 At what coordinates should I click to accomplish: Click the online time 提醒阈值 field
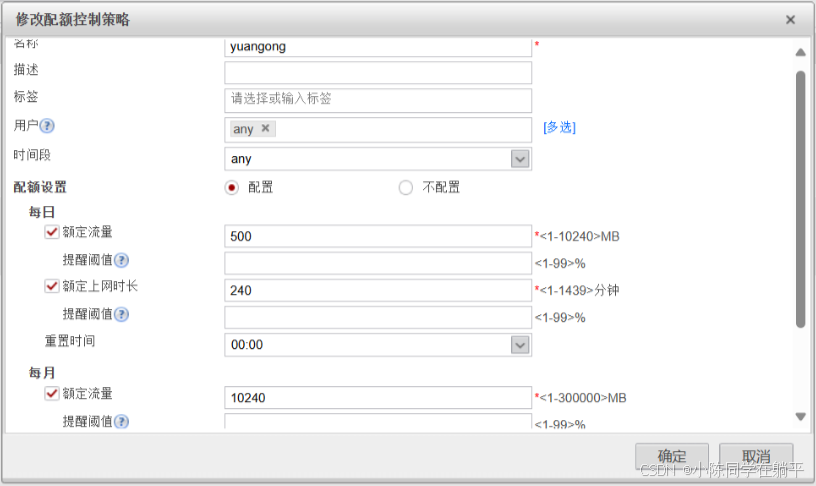378,317
